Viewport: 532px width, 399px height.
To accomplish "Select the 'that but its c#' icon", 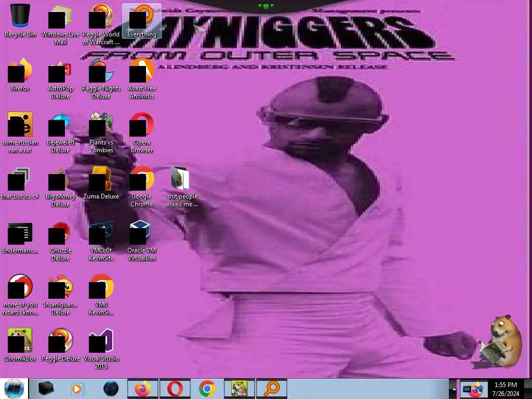I will click(x=20, y=183).
